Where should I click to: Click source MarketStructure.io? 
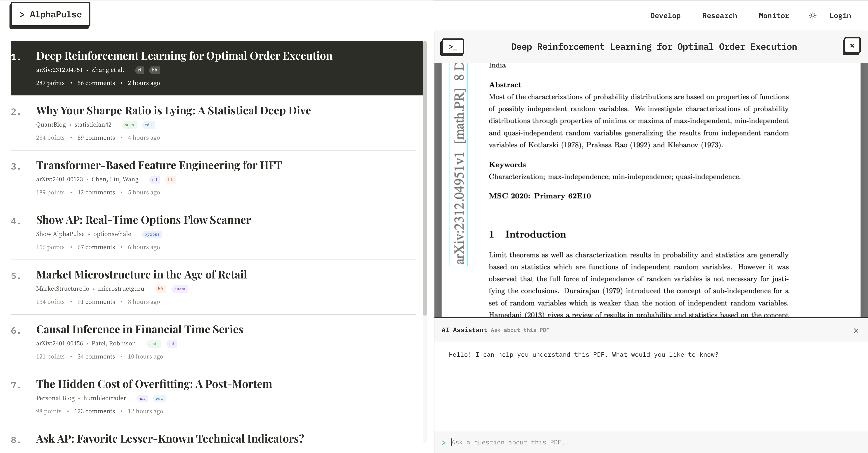(x=63, y=288)
